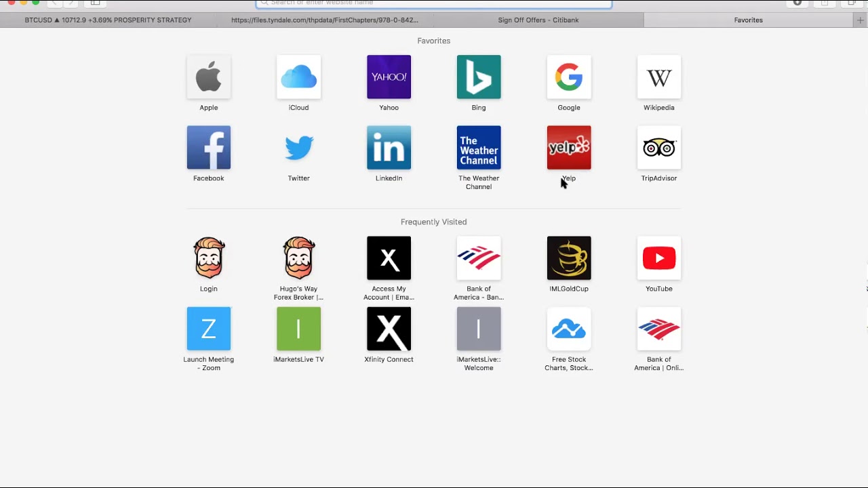
Task: Open Bank of America | Onli... icon
Action: [659, 329]
